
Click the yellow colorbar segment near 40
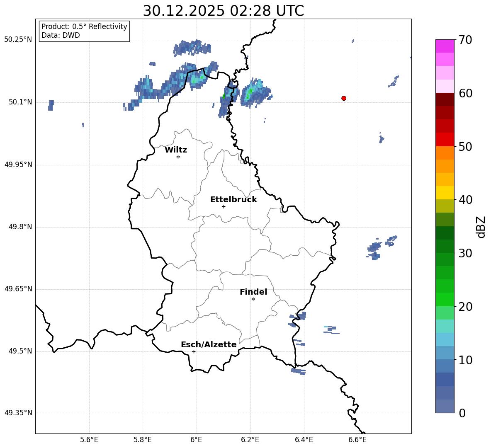pyautogui.click(x=445, y=193)
